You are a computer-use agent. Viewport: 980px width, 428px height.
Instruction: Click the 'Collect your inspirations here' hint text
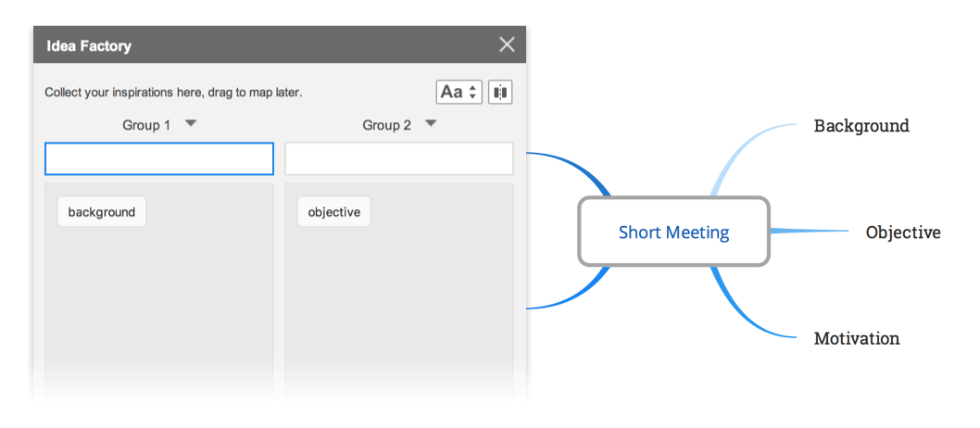pos(173,93)
